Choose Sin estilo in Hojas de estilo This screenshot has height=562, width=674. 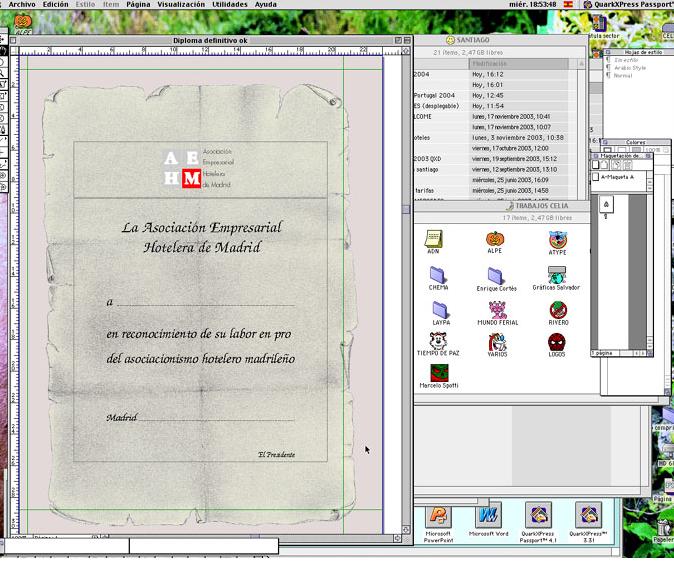click(x=626, y=60)
